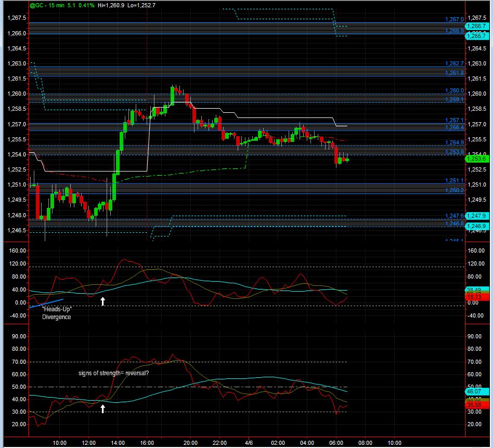Select the 1,246.8 blue level label
The image size is (493, 448).
(x=455, y=223)
